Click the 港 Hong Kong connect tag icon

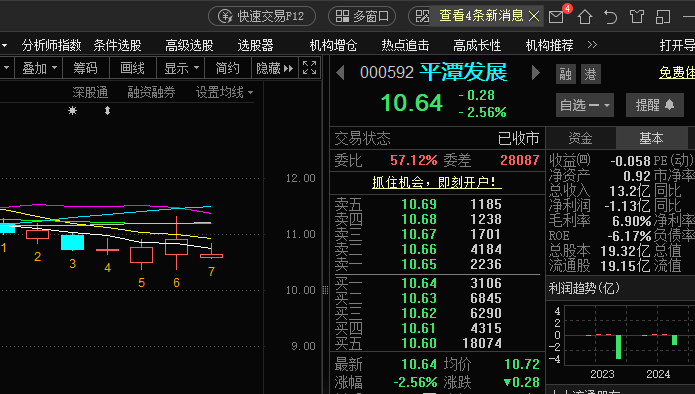pyautogui.click(x=590, y=74)
